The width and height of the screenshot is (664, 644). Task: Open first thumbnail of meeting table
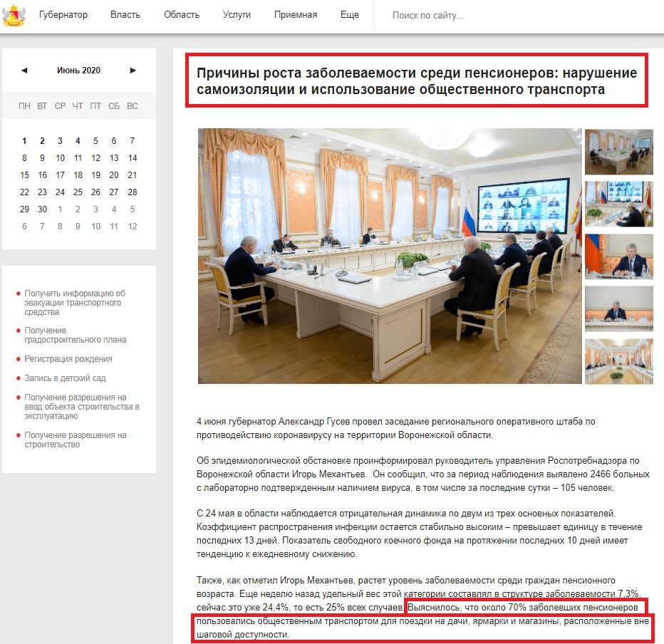[618, 152]
